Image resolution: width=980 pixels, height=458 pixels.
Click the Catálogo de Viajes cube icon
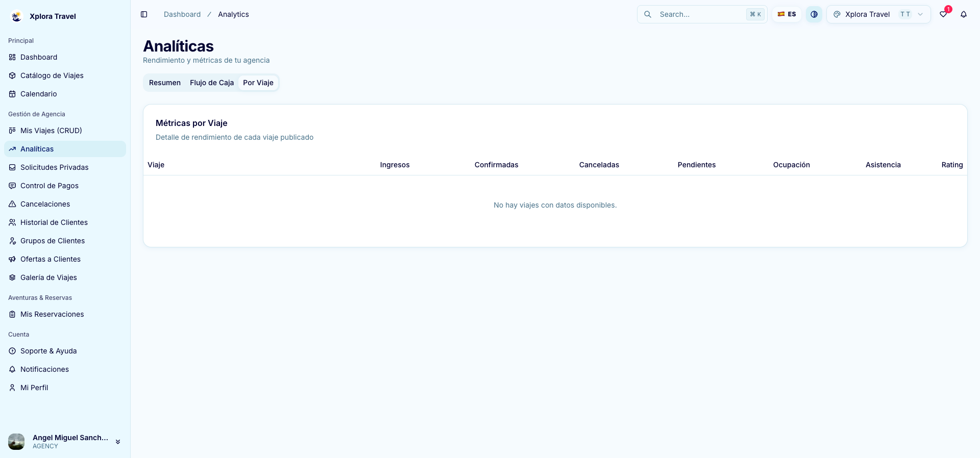coord(12,75)
